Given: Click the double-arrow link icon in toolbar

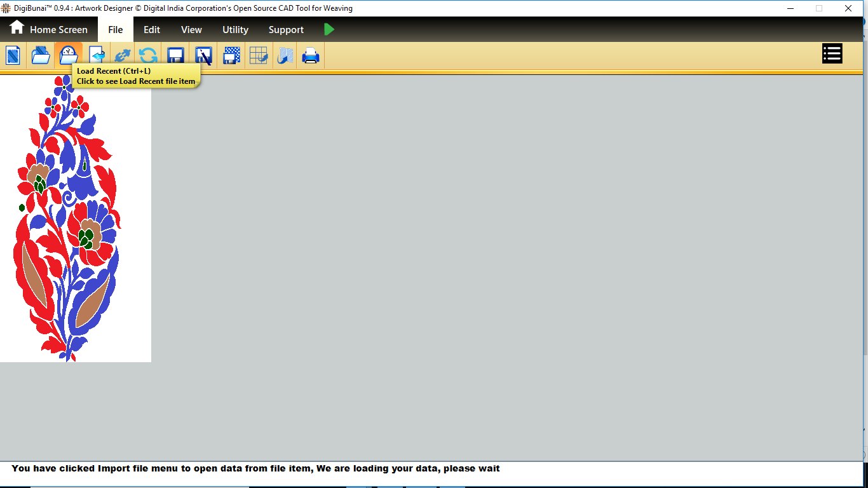Looking at the screenshot, I should tap(123, 55).
